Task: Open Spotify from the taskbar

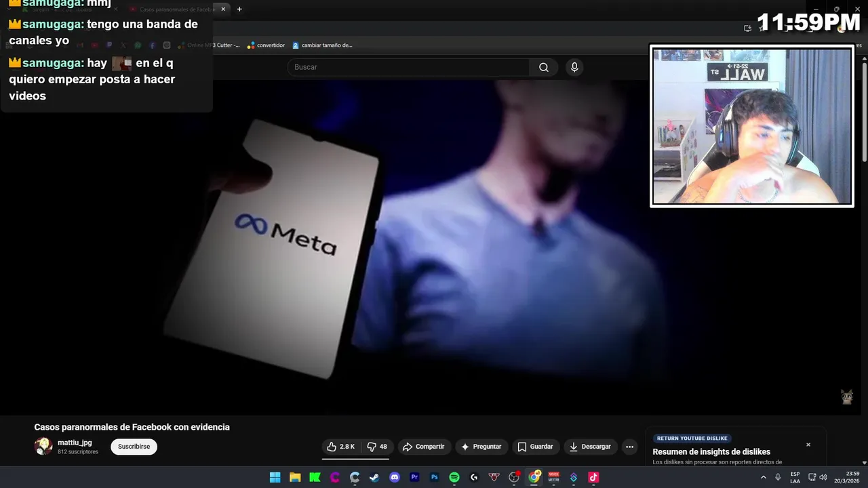Action: click(454, 477)
